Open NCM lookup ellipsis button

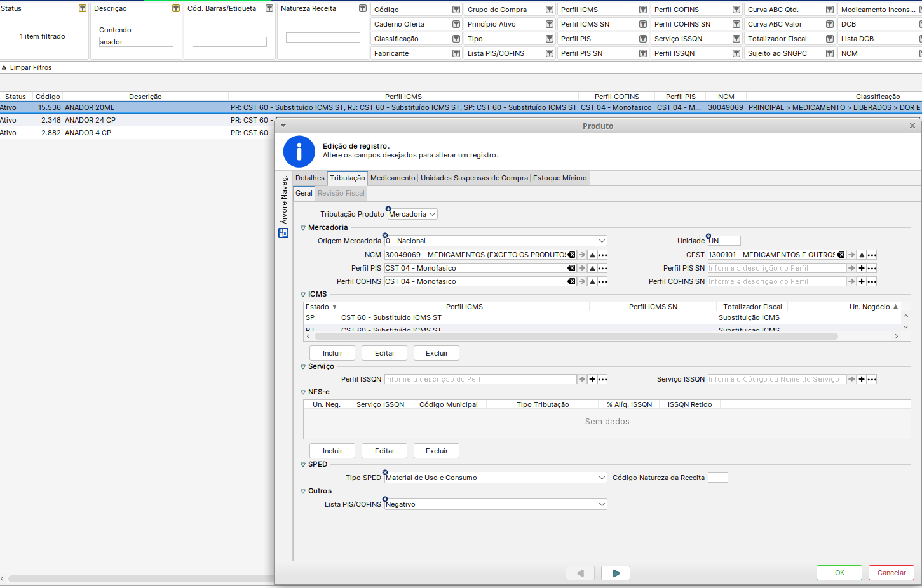coord(602,255)
